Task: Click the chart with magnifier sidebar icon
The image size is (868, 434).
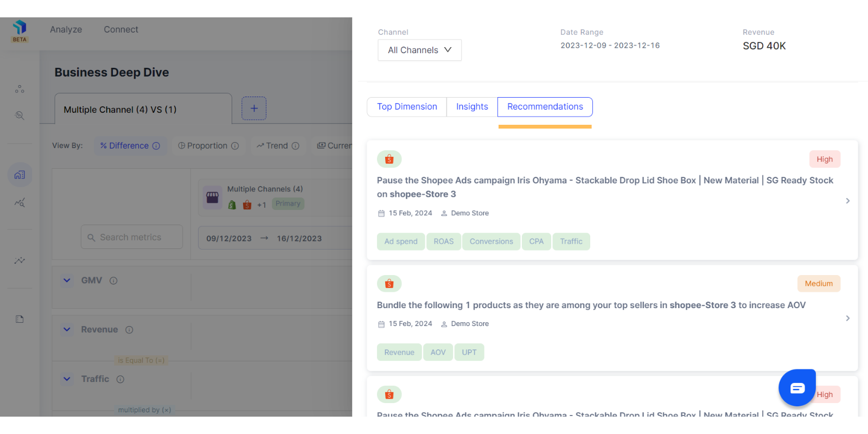Action: point(20,202)
